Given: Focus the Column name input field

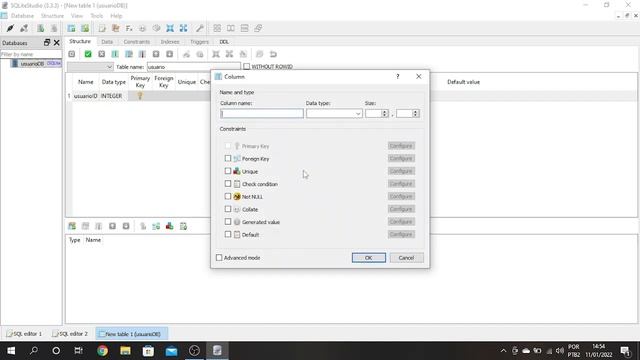Looking at the screenshot, I should point(262,113).
